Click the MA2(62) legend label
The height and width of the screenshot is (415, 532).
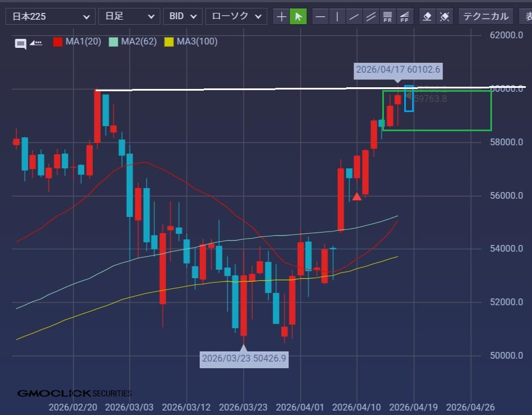coord(138,42)
